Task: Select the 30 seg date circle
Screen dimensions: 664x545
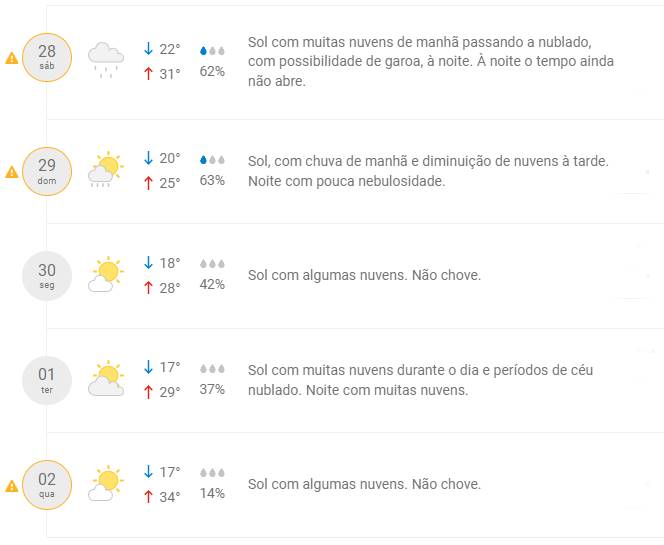Action: click(47, 275)
